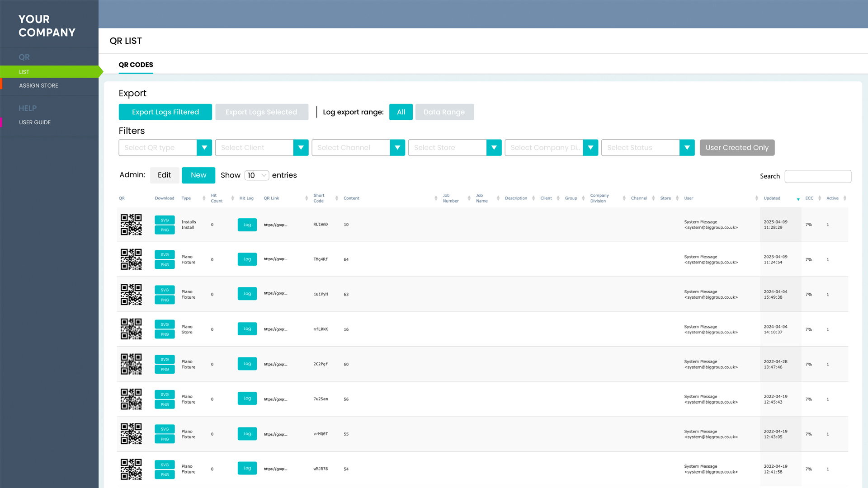The image size is (868, 488).
Task: Set log export range to All
Action: (401, 112)
